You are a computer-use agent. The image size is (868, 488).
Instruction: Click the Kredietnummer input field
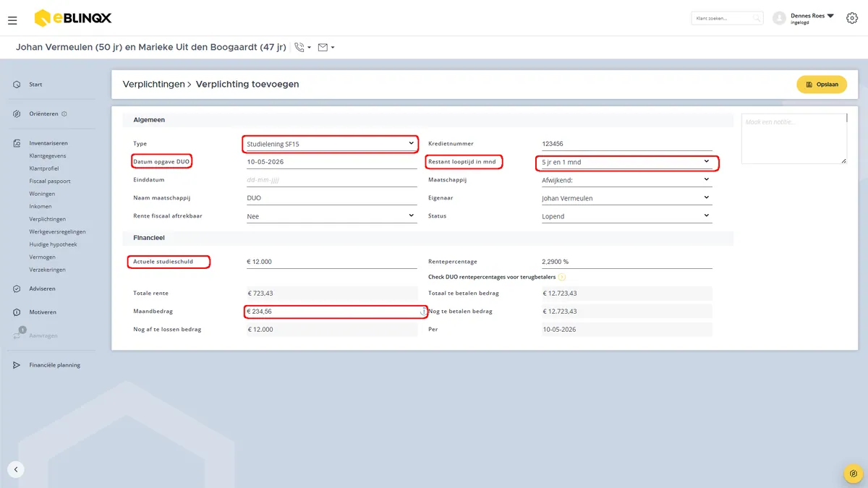pyautogui.click(x=626, y=144)
